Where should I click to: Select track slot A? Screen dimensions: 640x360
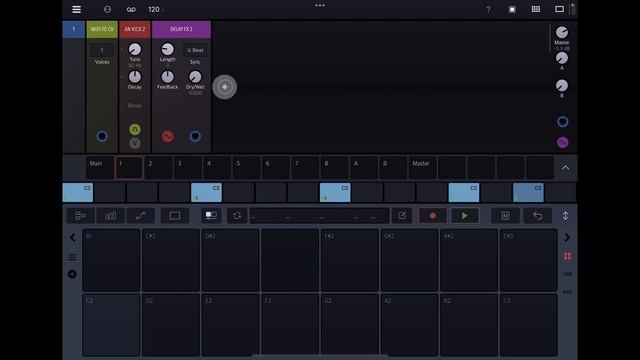coord(364,167)
